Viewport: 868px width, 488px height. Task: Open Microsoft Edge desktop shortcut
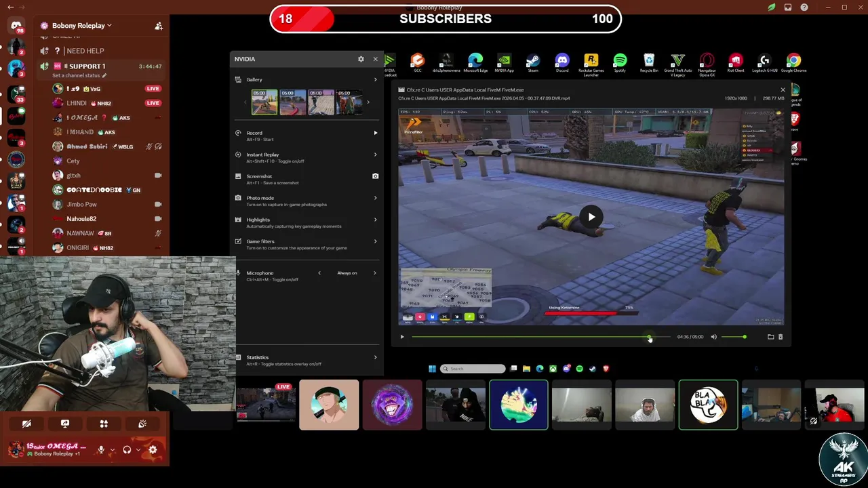475,64
